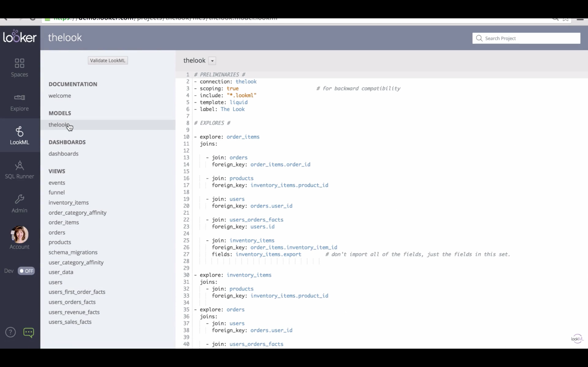588x367 pixels.
Task: Click the Looker logo
Action: [19, 37]
